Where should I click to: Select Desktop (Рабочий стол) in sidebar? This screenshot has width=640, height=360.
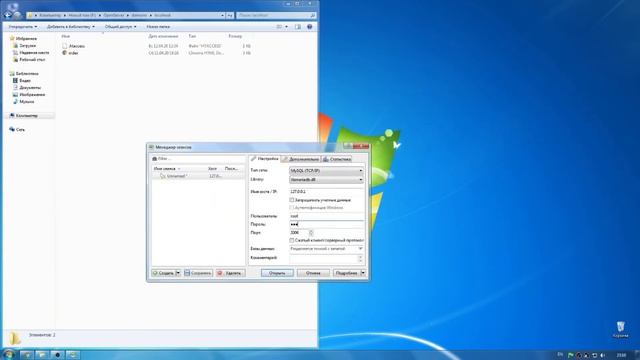point(29,60)
